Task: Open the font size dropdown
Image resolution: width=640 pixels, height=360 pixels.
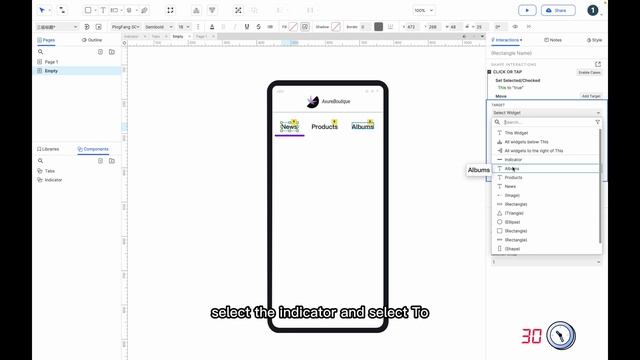Action: (184, 27)
